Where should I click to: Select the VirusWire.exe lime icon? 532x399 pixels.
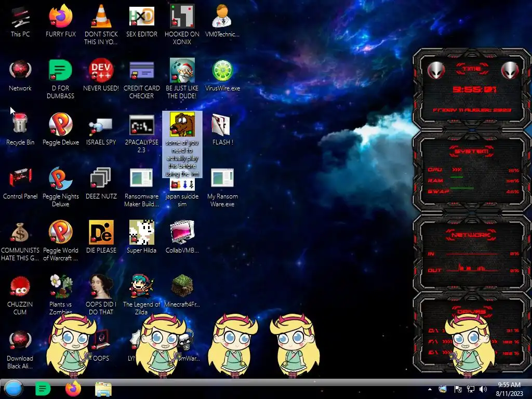pyautogui.click(x=222, y=76)
